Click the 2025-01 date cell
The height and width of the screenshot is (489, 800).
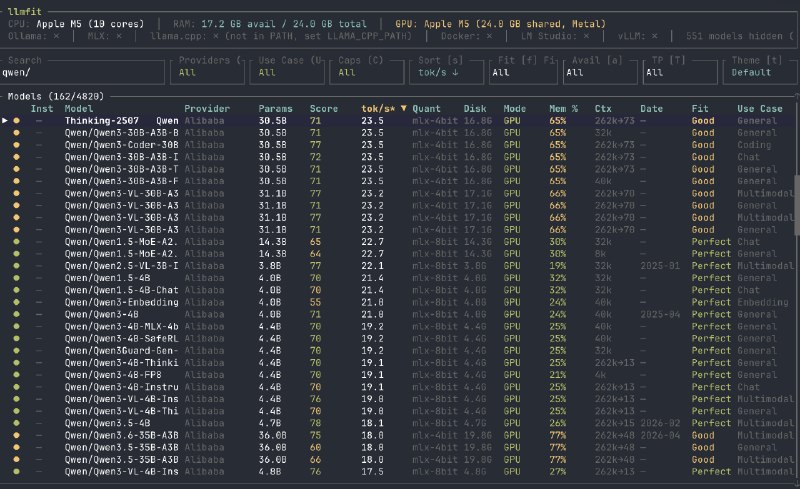pyautogui.click(x=660, y=266)
